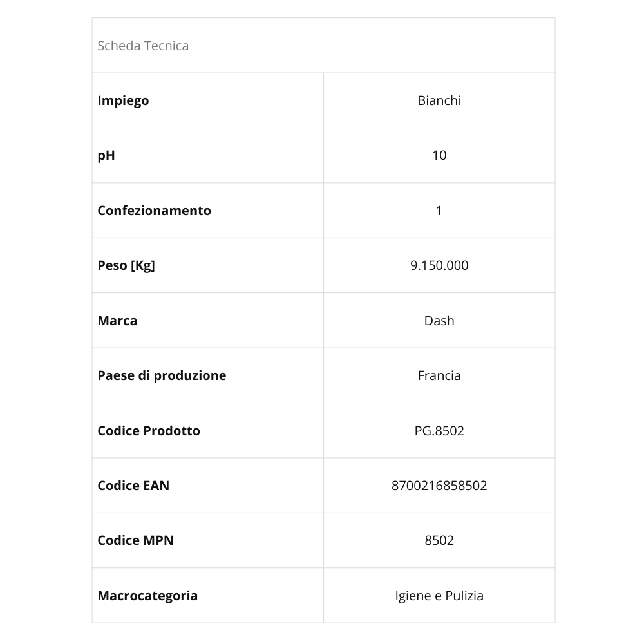Select the weight value 9.150.000
Image resolution: width=644 pixels, height=644 pixels.
(x=439, y=265)
